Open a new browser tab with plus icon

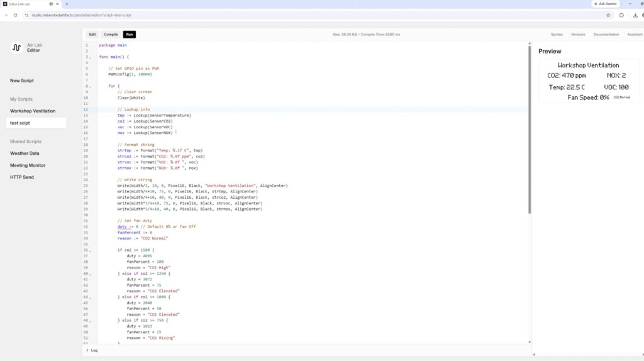[x=67, y=4]
